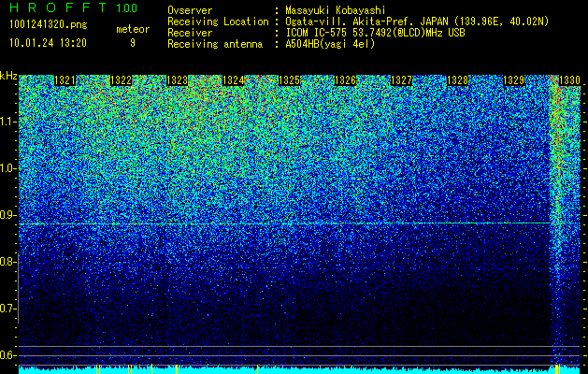
Task: Click the file name 1001241320.png
Action: 49,24
